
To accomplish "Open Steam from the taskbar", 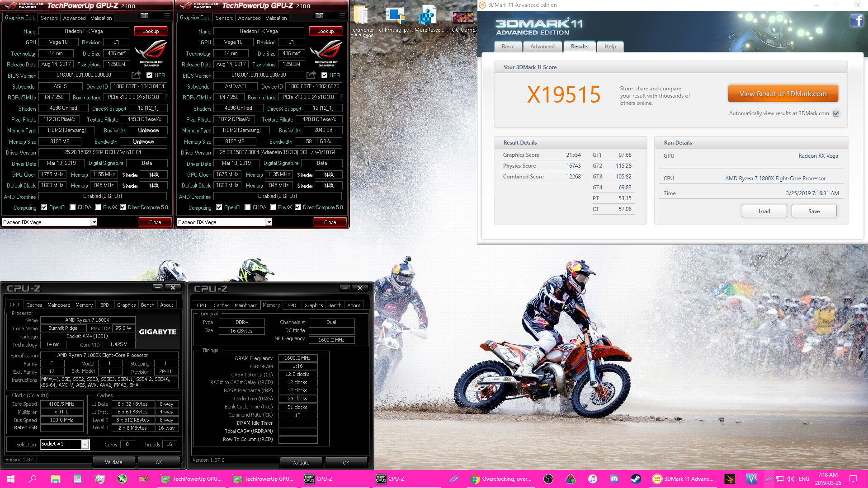I will (x=636, y=479).
